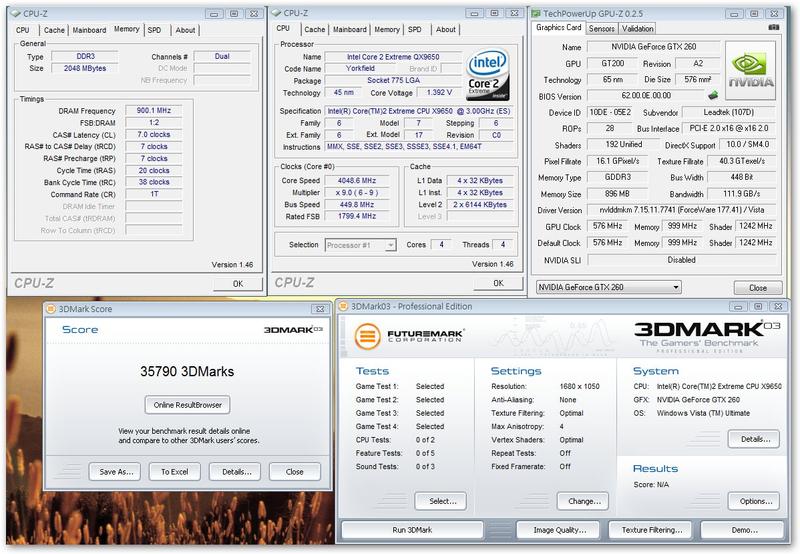Click Details button in 3DMark Score window
Viewport: 800px width, 554px height.
[236, 472]
